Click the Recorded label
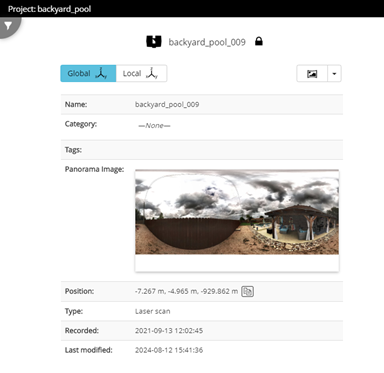Image resolution: width=384 pixels, height=373 pixels. click(82, 331)
